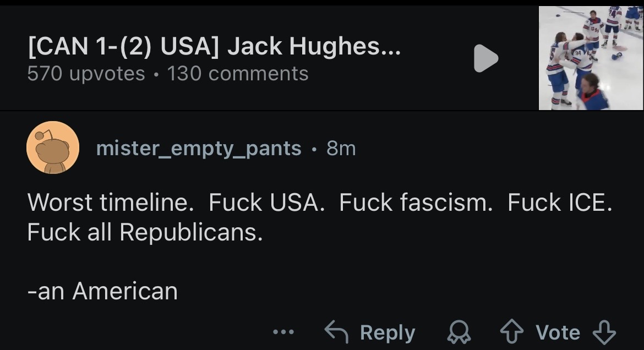The height and width of the screenshot is (350, 644).
Task: Tap the 'Fuck all Republicans.' comment line
Action: pyautogui.click(x=145, y=233)
